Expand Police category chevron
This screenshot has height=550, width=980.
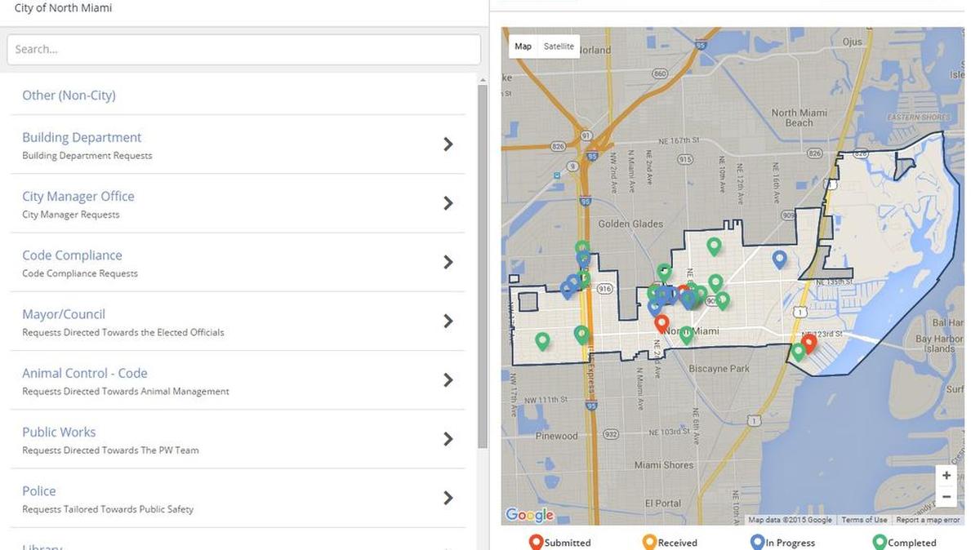click(448, 498)
